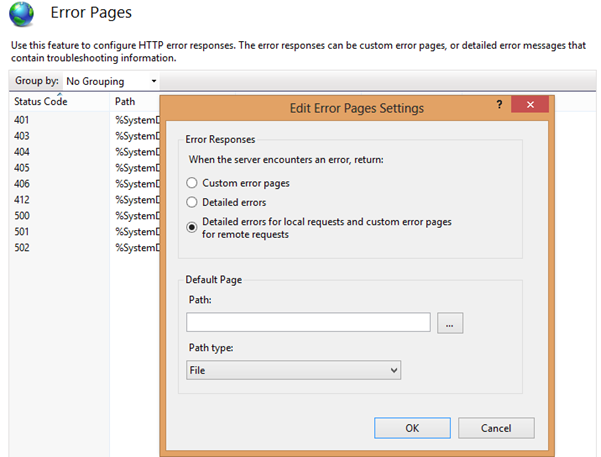Select the 500 status code row

(22, 215)
